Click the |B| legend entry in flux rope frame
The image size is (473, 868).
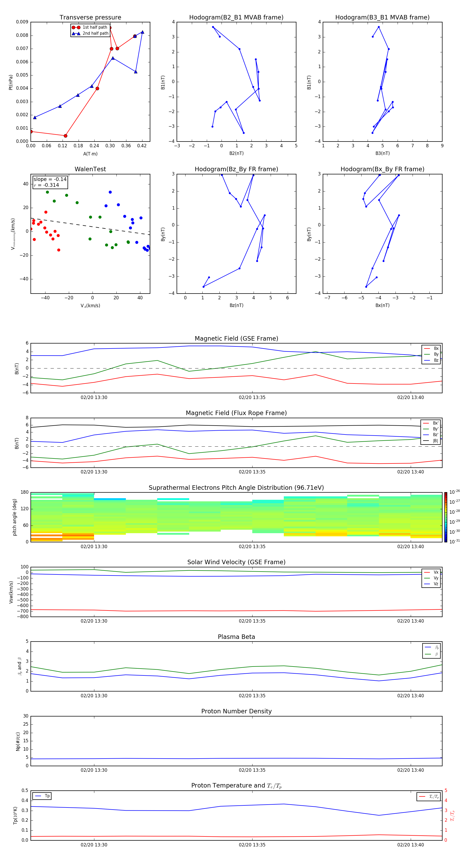pyautogui.click(x=431, y=441)
